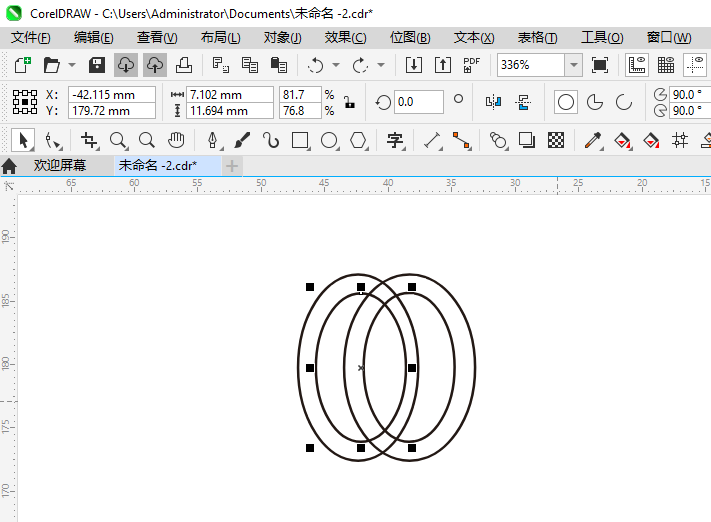Copy the selection with the Copy icon
This screenshot has height=522, width=711.
(249, 65)
